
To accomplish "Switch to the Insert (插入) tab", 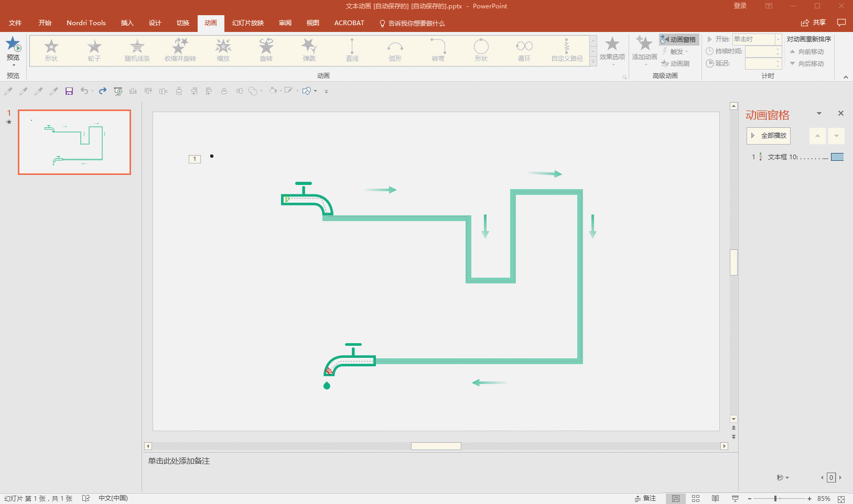I will coord(127,23).
